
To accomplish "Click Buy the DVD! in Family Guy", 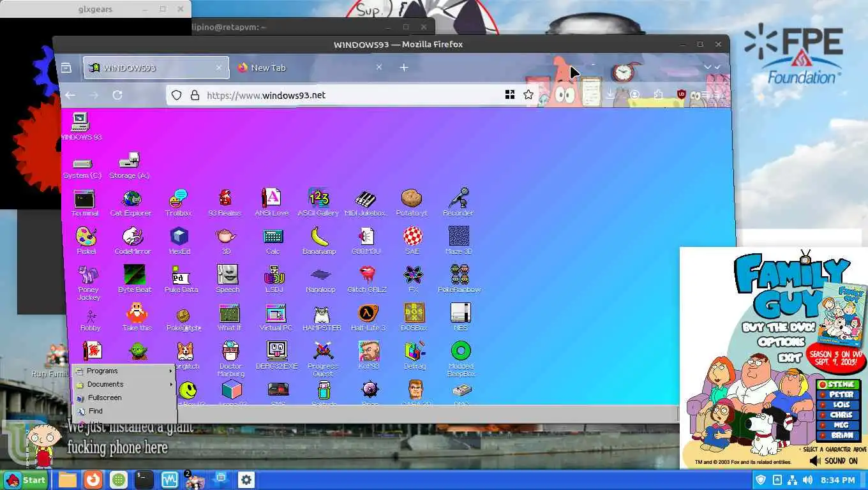I will (778, 328).
